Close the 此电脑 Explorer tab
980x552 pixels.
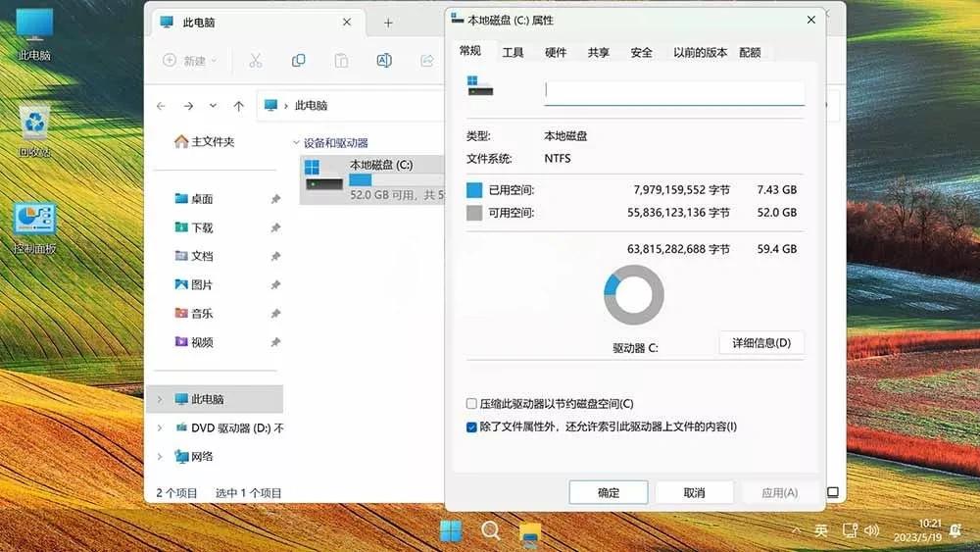point(347,23)
